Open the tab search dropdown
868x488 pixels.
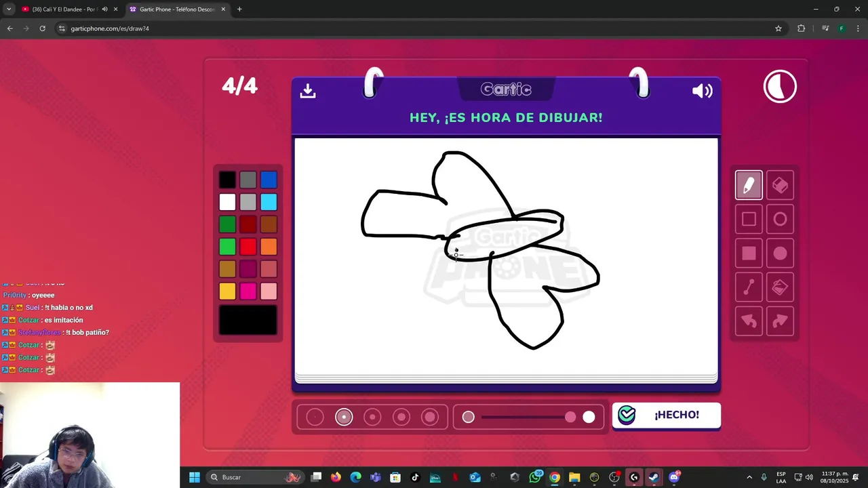click(x=8, y=9)
